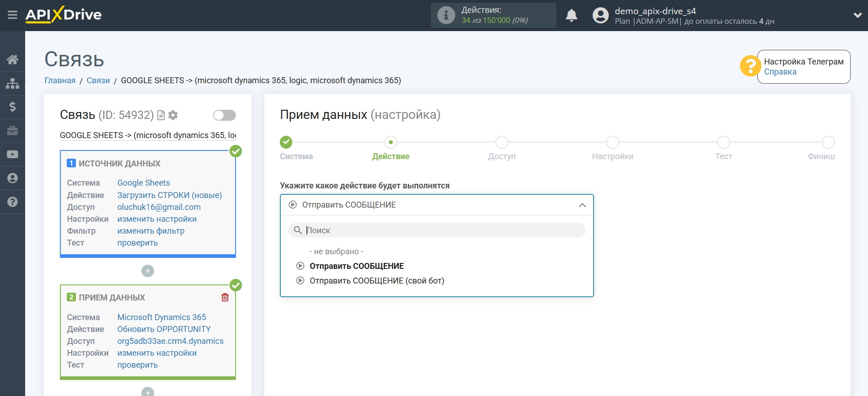This screenshot has height=396, width=868.
Task: Click the yellow question mark help icon
Action: tap(750, 66)
